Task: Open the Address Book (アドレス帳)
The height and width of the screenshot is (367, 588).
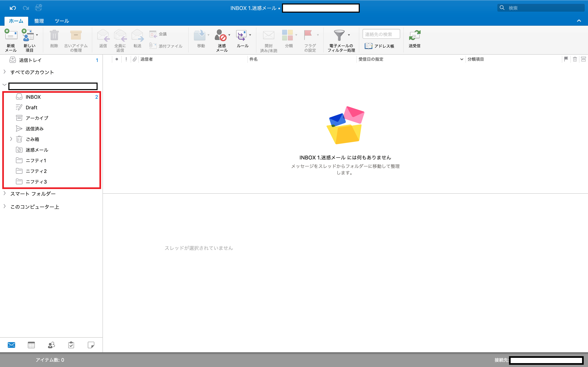Action: [x=379, y=46]
